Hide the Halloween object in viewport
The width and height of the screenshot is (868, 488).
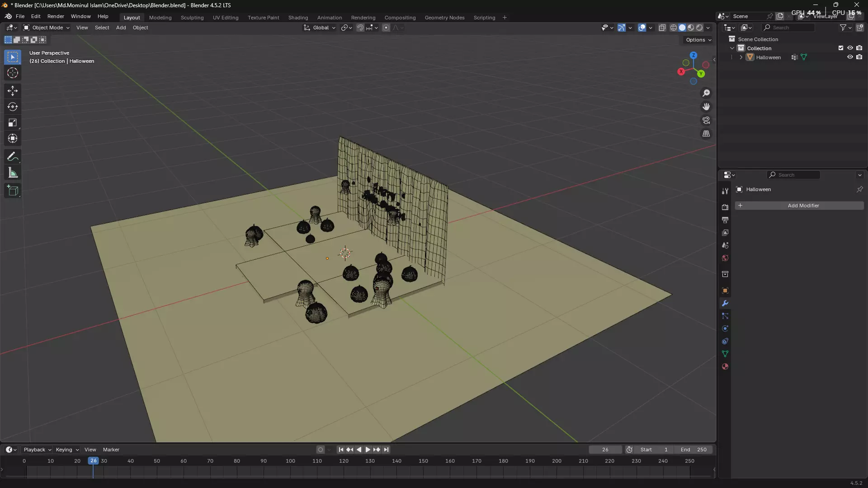coord(850,57)
